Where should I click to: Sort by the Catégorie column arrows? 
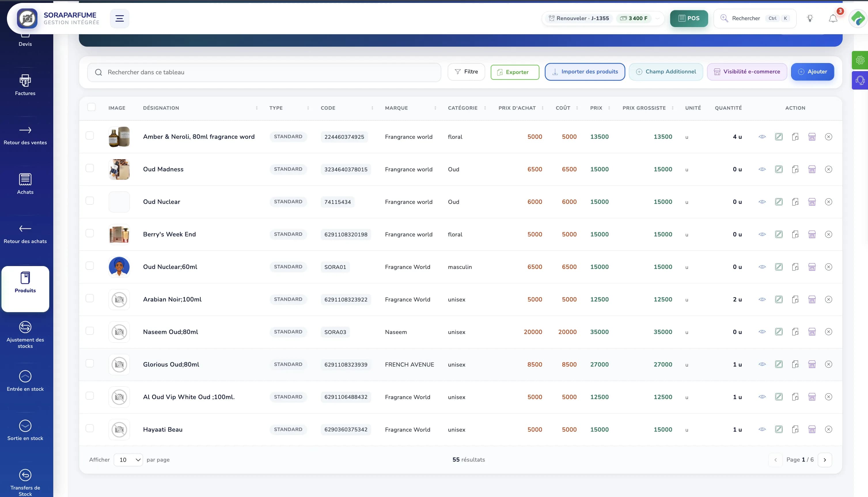point(485,108)
